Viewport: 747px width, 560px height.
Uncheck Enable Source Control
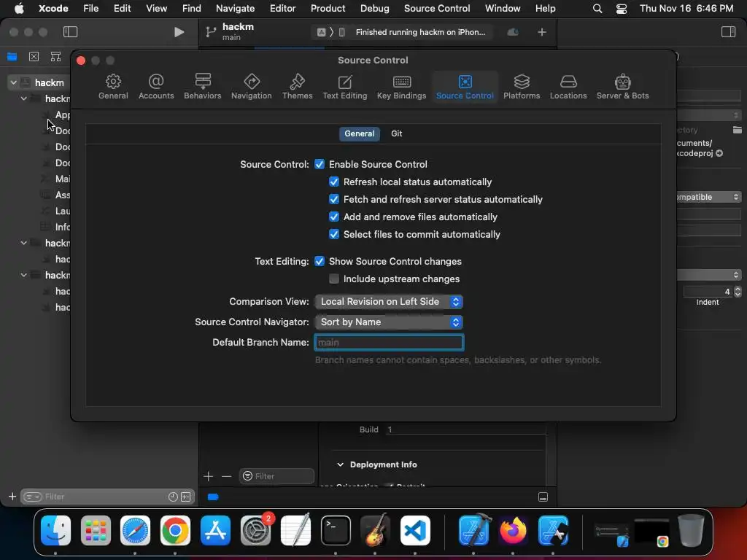(x=320, y=164)
